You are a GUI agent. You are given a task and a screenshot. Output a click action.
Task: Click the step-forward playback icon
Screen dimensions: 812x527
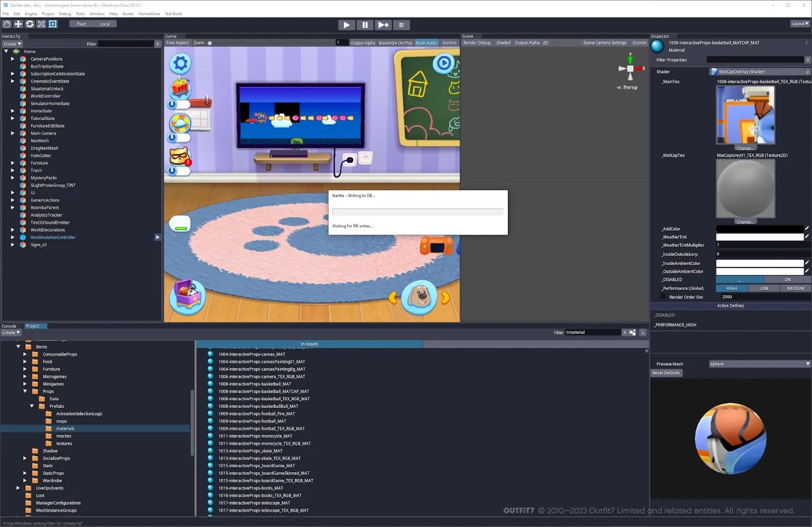383,24
